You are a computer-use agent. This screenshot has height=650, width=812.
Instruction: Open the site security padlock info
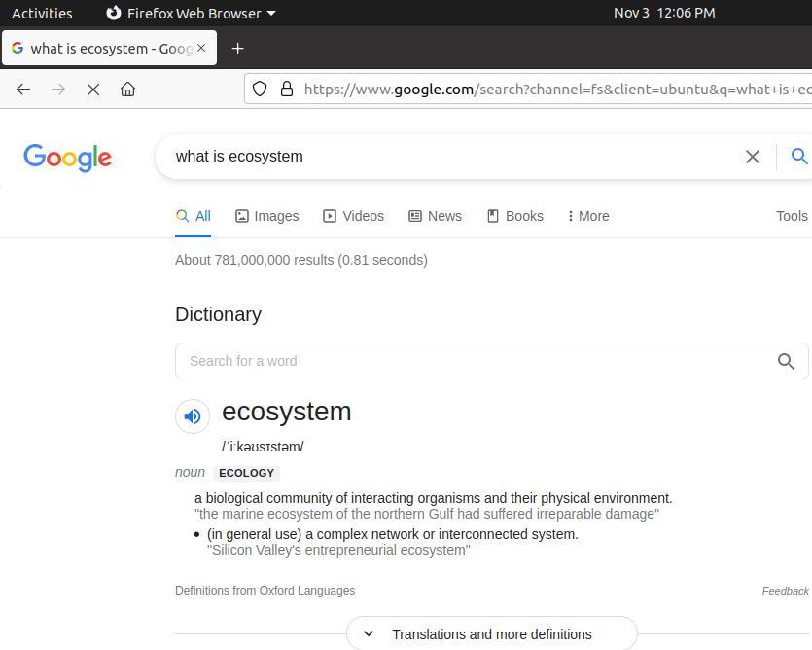coord(287,90)
